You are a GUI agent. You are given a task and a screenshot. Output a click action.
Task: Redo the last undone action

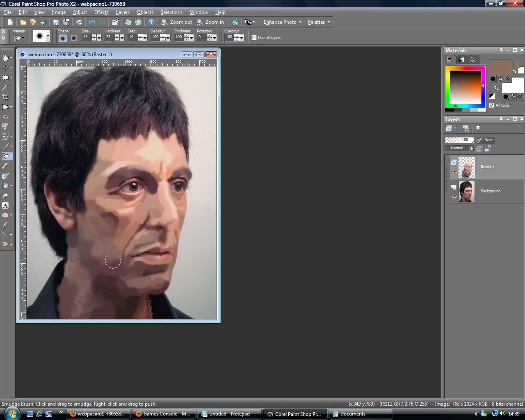[102, 22]
